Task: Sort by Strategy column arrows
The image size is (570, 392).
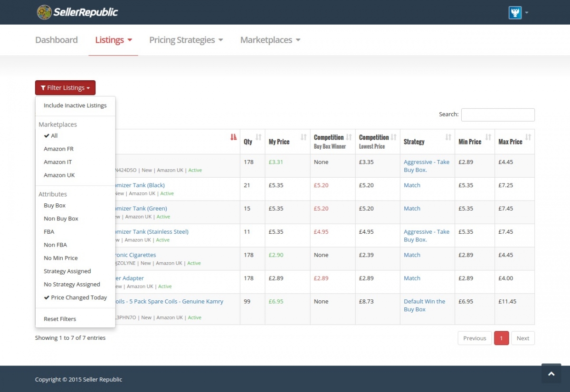Action: point(448,137)
